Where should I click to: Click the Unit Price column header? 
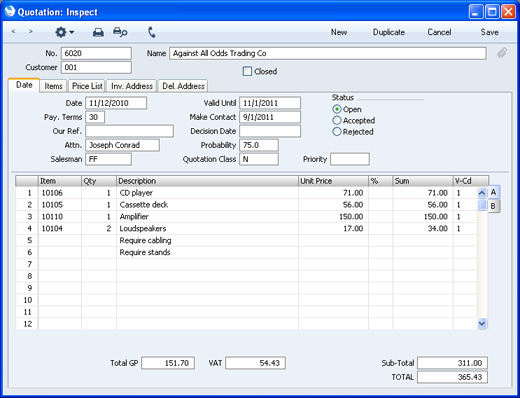333,181
